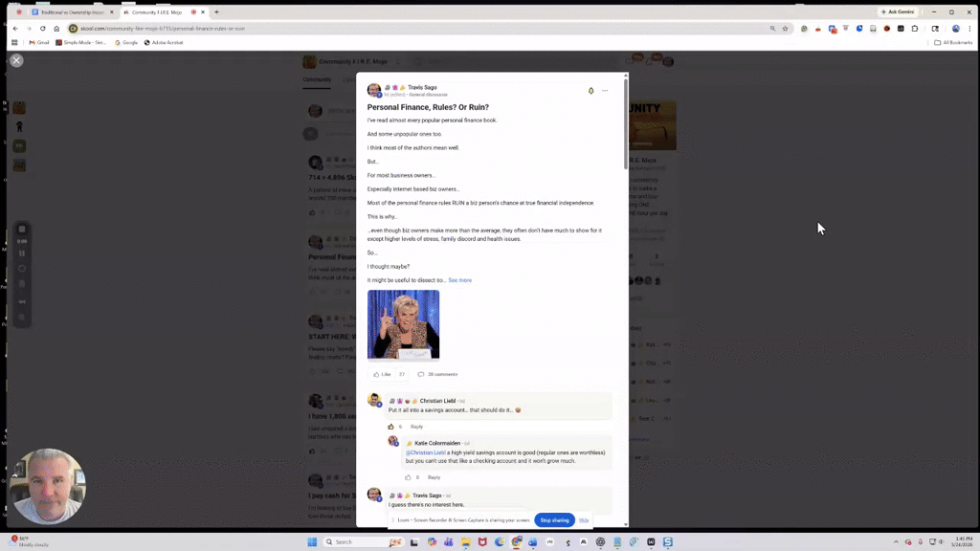Open the All Bookmarks folder

[953, 42]
